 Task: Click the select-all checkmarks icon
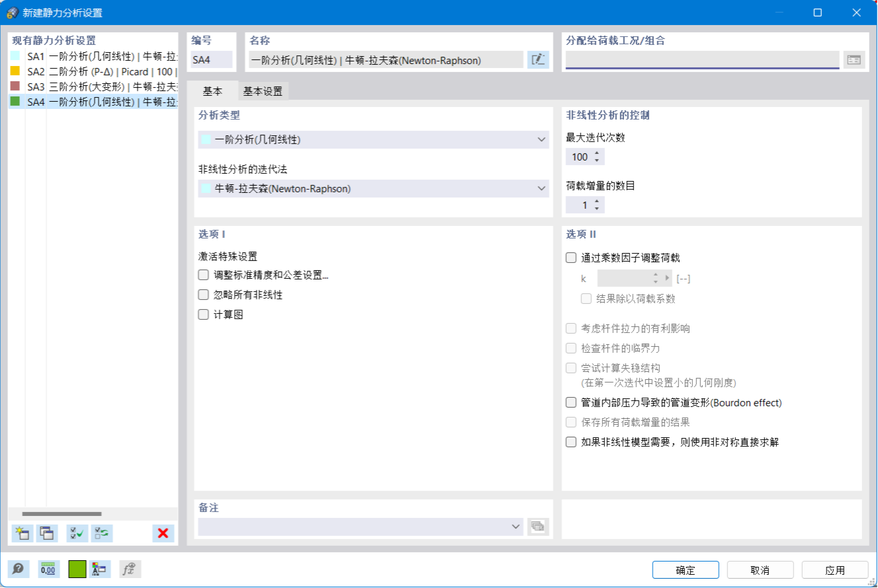click(77, 533)
